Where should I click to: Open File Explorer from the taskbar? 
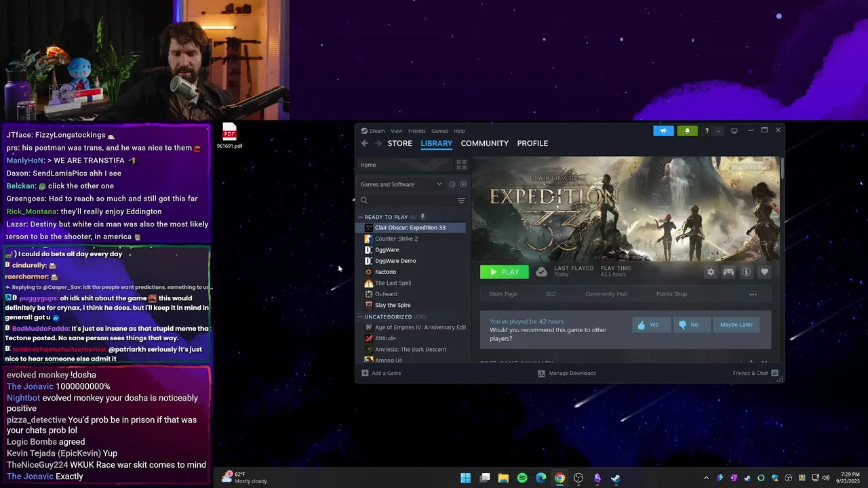[x=503, y=478]
